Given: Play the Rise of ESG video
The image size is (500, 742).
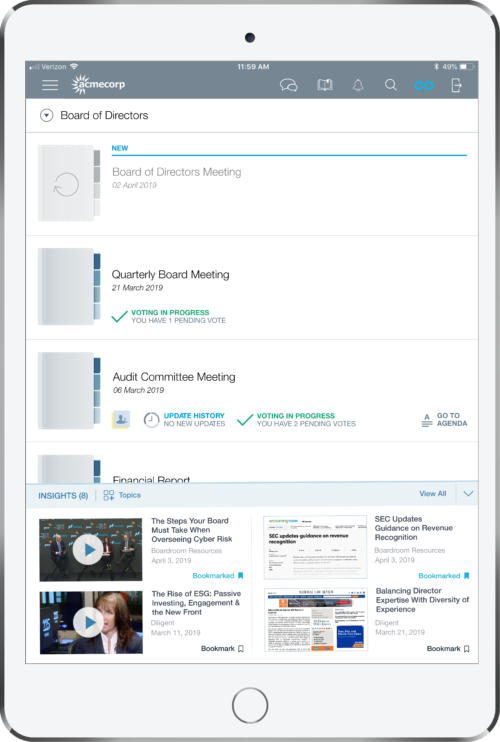Looking at the screenshot, I should pyautogui.click(x=88, y=622).
